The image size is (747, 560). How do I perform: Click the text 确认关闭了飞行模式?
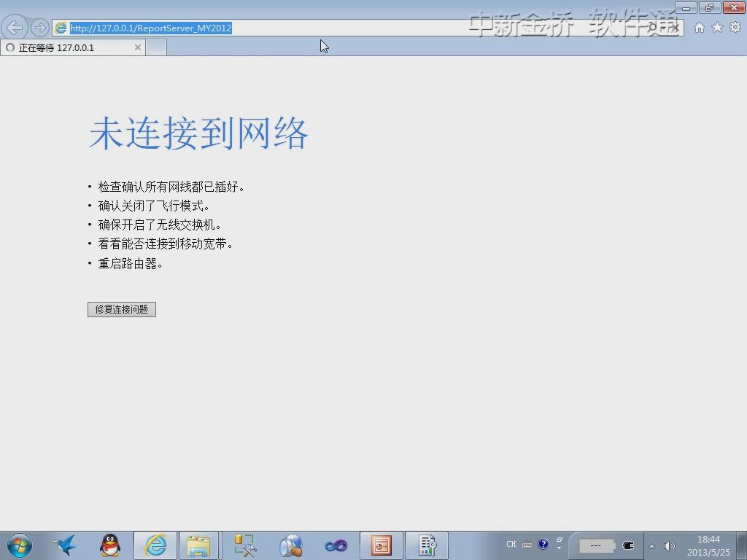click(x=150, y=206)
